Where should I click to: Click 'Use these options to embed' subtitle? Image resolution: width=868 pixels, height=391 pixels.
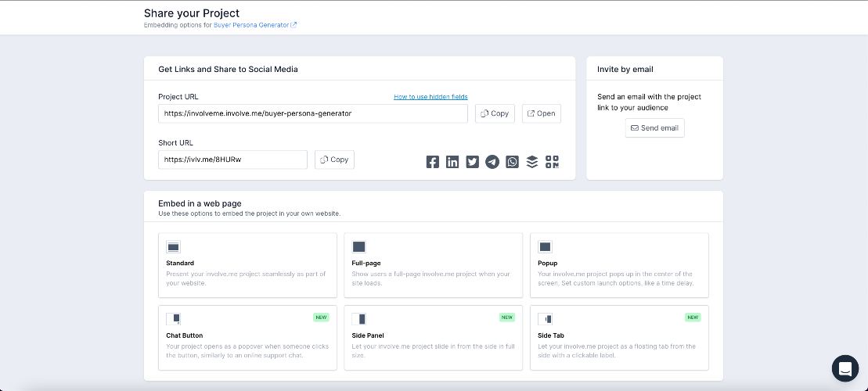pos(249,213)
